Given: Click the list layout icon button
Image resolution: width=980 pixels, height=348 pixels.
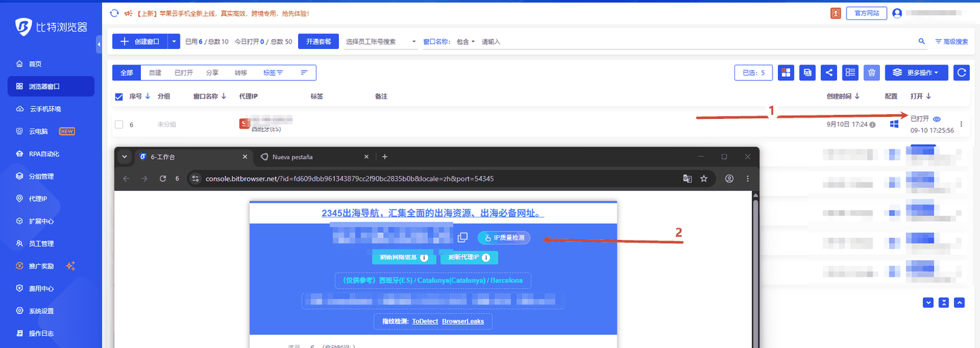Looking at the screenshot, I should [850, 73].
